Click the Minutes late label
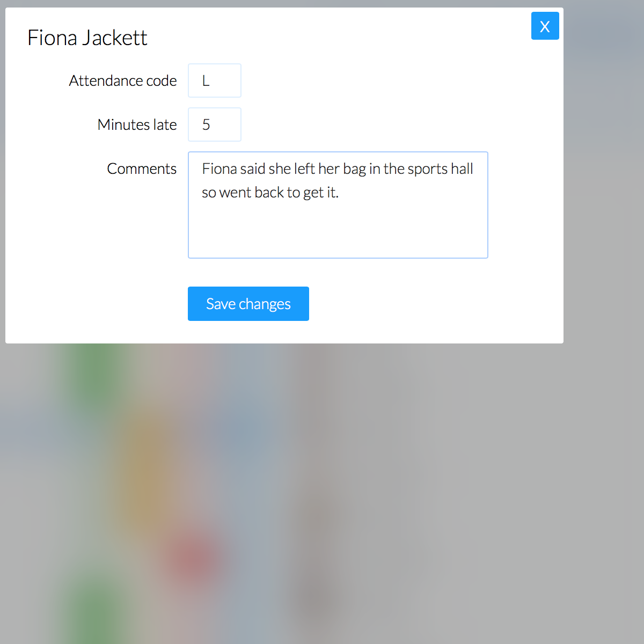 click(137, 125)
